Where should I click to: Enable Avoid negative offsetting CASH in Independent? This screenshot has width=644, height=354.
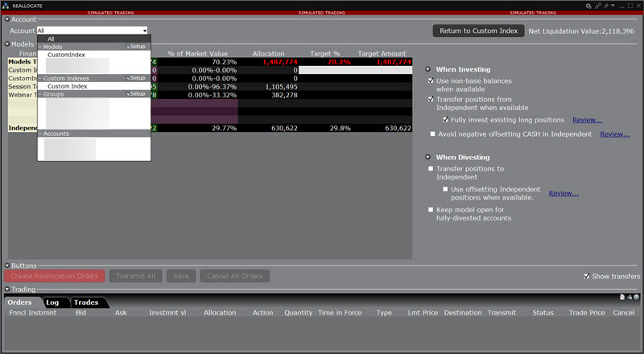[x=432, y=134]
